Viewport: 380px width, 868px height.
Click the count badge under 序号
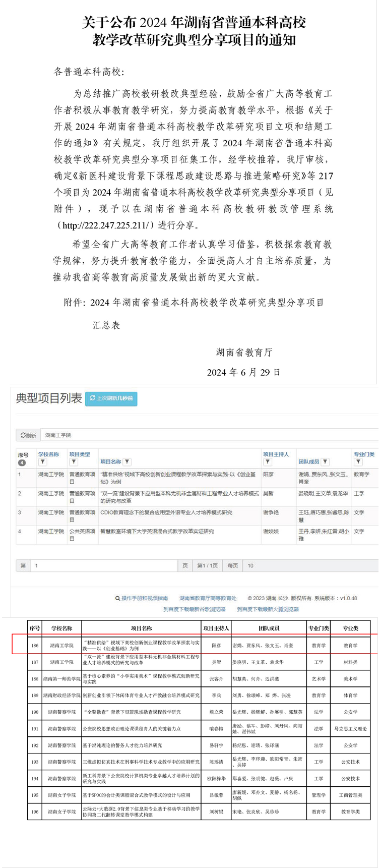pos(22,462)
